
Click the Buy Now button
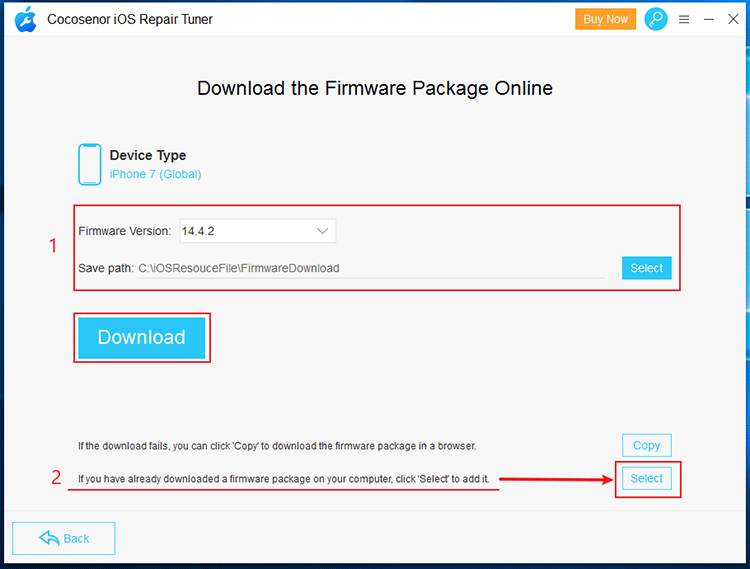[605, 19]
